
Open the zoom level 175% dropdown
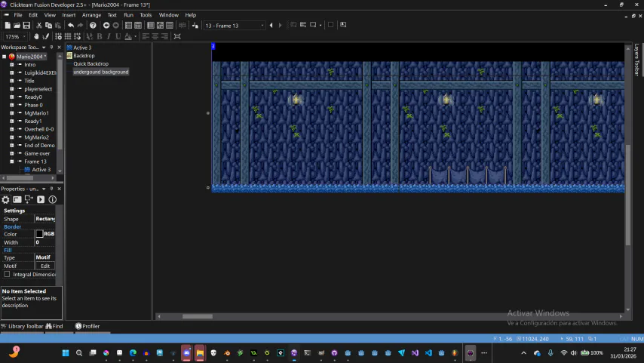(24, 36)
